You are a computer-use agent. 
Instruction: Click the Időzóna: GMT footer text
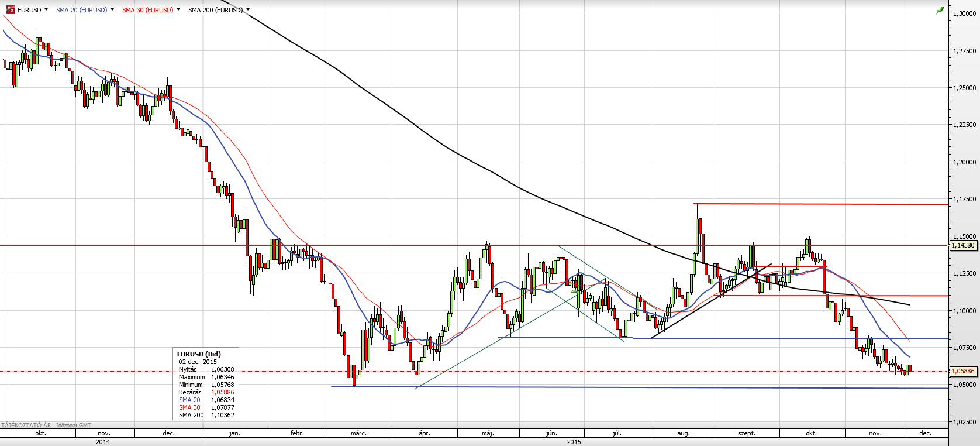click(x=74, y=426)
